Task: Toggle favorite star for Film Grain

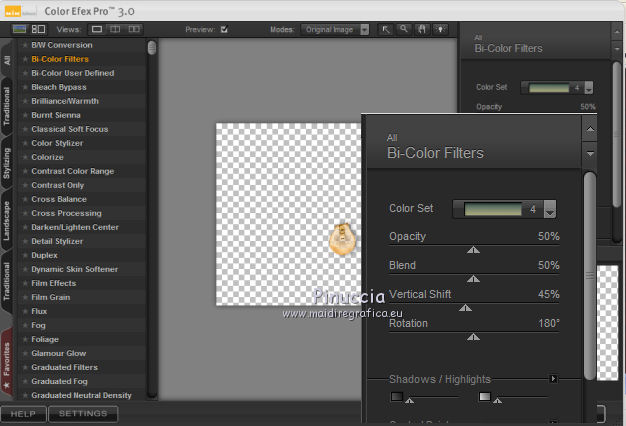Action: [25, 297]
